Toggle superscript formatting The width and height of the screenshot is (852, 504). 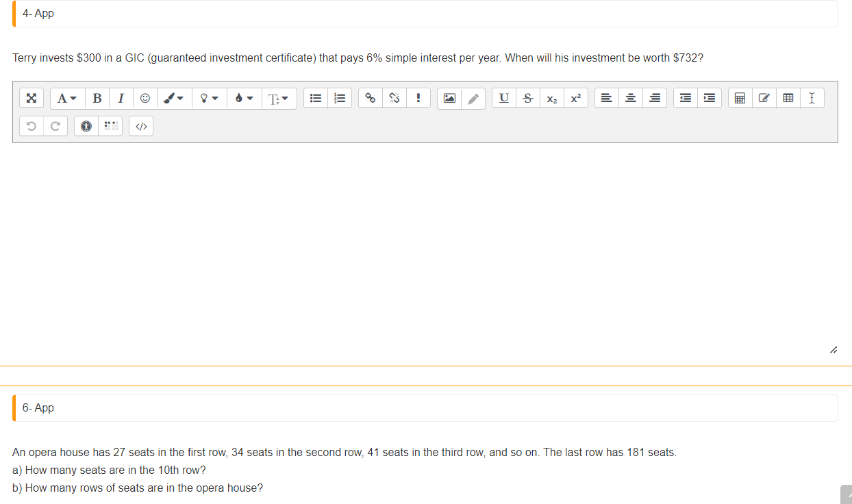(575, 99)
